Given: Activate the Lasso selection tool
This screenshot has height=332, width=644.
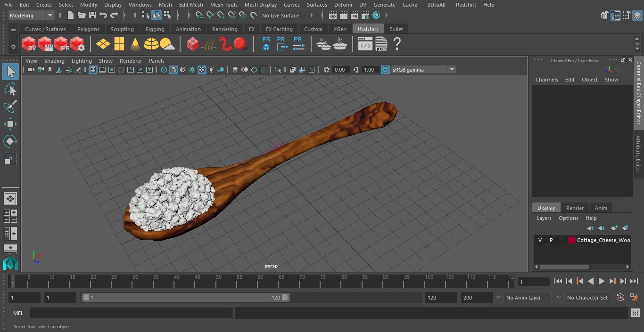Looking at the screenshot, I should pos(10,89).
